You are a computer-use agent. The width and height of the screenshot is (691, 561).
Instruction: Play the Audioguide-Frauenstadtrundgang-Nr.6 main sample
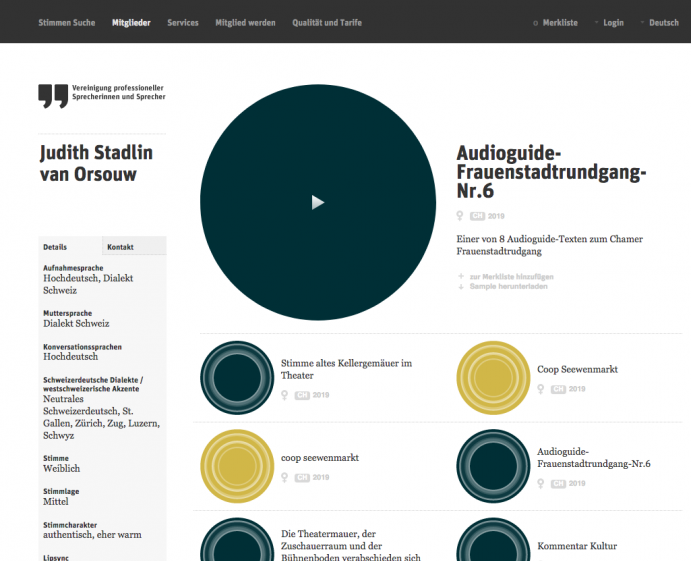tap(318, 202)
